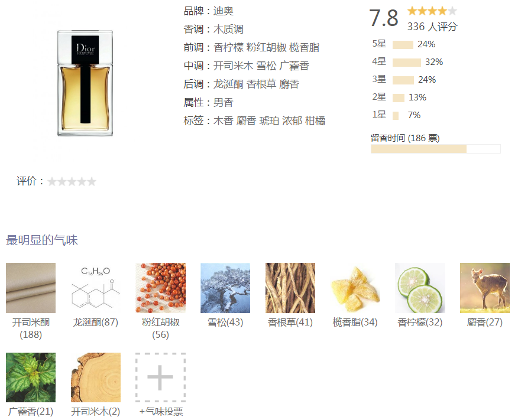Open the 开司米酮 scent thumbnail
518x420 pixels.
31,288
